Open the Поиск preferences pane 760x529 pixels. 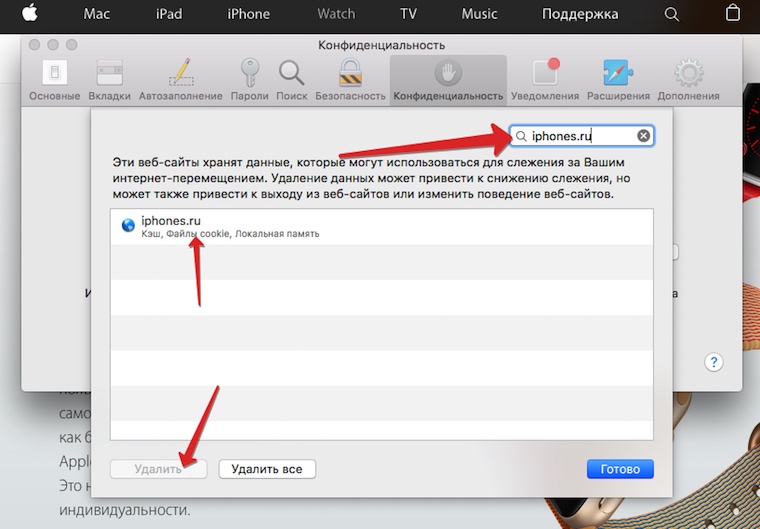point(291,80)
